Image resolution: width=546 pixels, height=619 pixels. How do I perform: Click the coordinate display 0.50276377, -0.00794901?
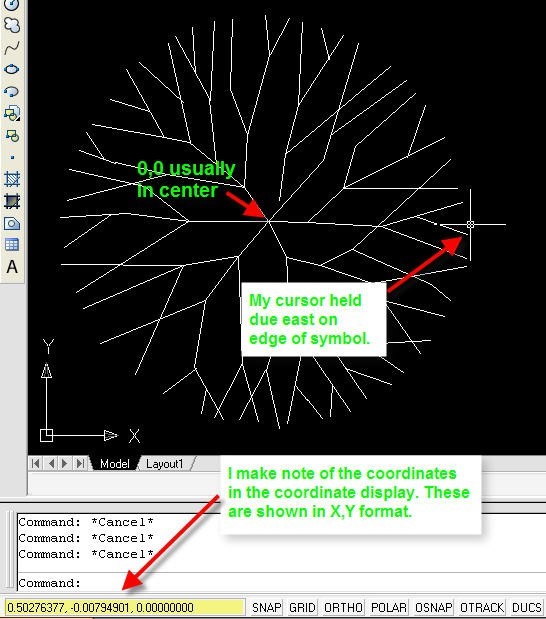point(124,608)
